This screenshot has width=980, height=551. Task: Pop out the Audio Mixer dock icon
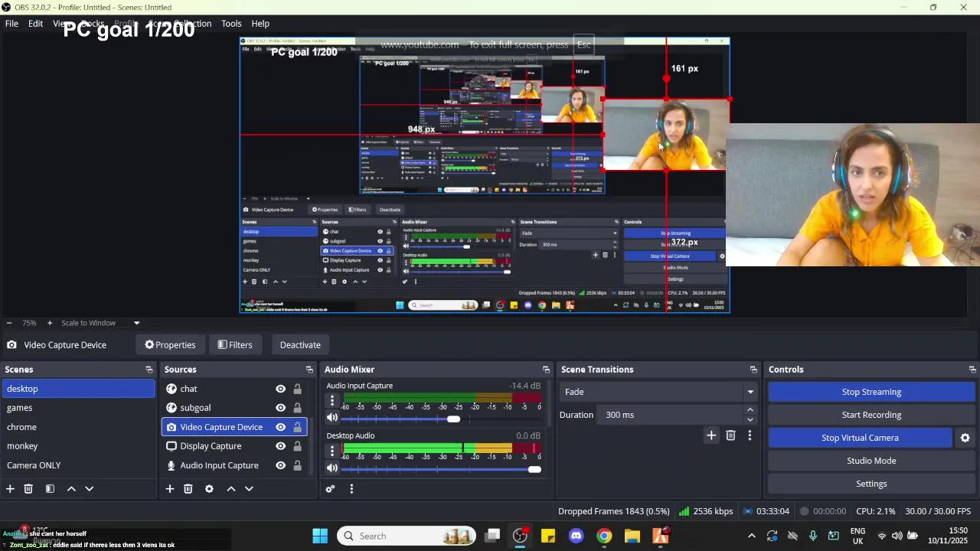pos(546,370)
